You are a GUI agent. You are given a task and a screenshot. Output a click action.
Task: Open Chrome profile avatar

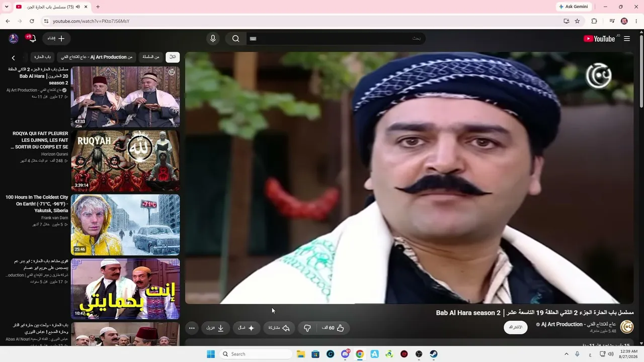click(x=624, y=21)
